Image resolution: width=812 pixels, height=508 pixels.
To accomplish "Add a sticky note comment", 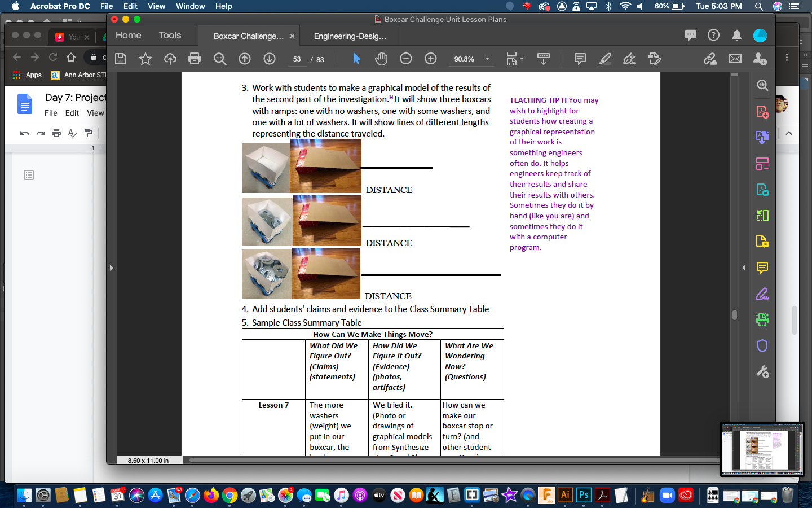I will pyautogui.click(x=580, y=59).
